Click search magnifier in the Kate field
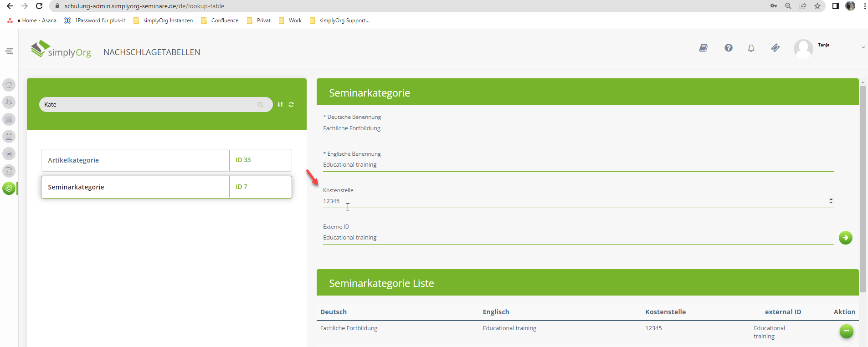Viewport: 868px width, 347px height. coord(260,105)
